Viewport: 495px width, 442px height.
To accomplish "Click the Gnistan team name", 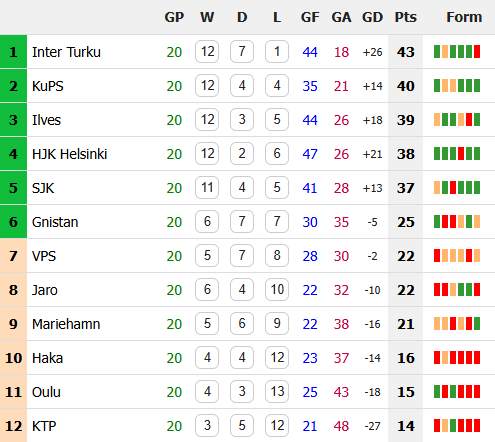I will pyautogui.click(x=55, y=222).
